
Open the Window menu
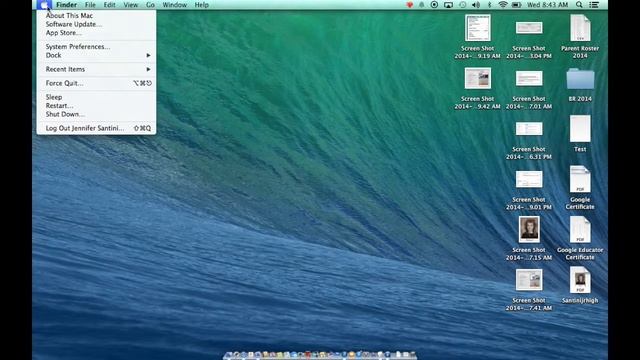point(175,5)
